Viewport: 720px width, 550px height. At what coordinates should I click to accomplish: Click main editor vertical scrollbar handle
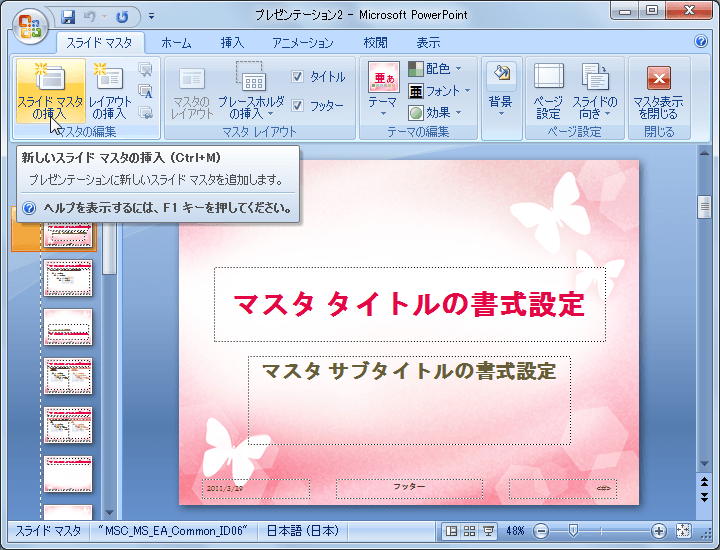pos(704,207)
